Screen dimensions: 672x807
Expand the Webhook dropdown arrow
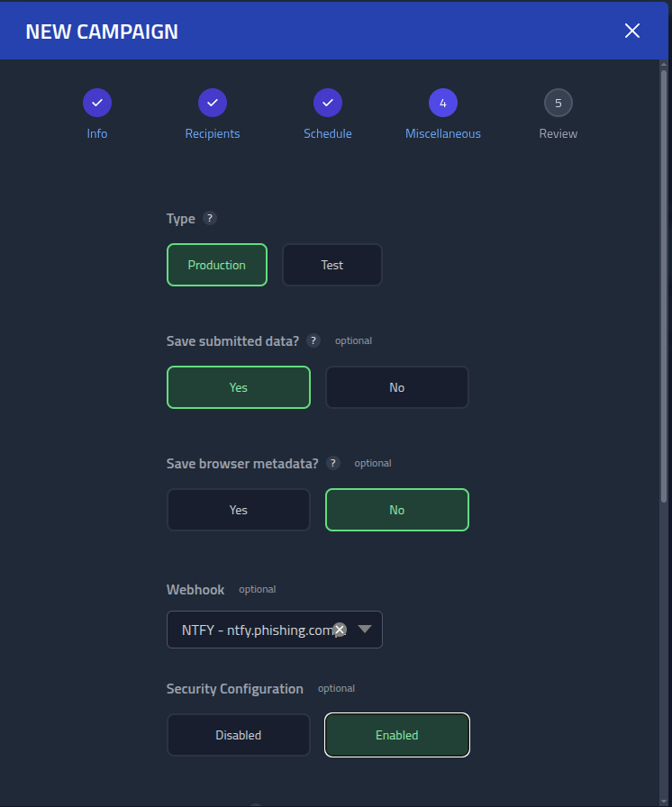click(364, 630)
